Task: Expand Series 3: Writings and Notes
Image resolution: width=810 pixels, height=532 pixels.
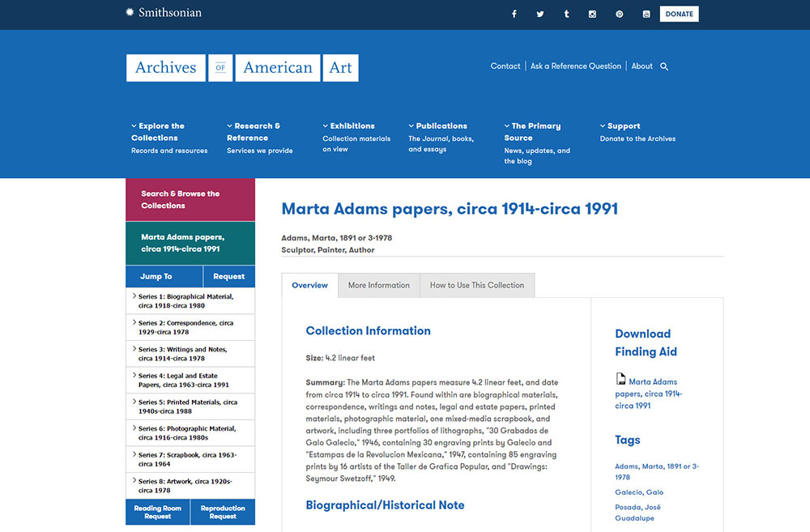Action: (190, 354)
